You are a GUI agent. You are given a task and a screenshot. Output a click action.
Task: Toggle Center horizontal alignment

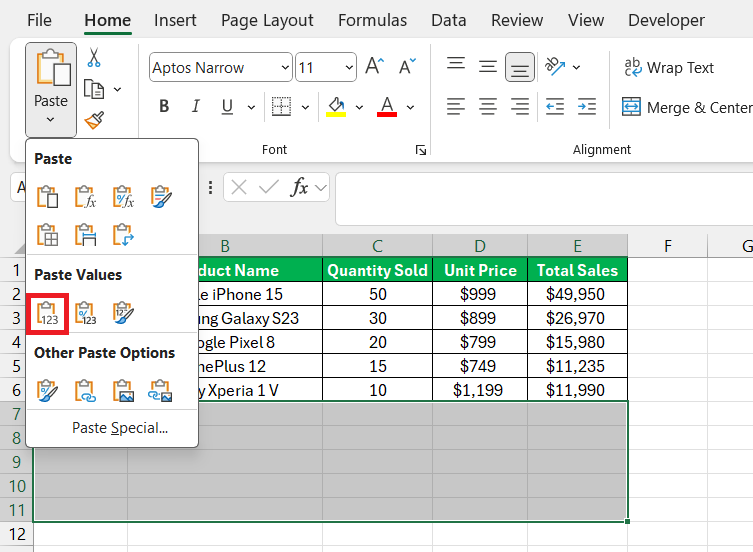point(487,107)
